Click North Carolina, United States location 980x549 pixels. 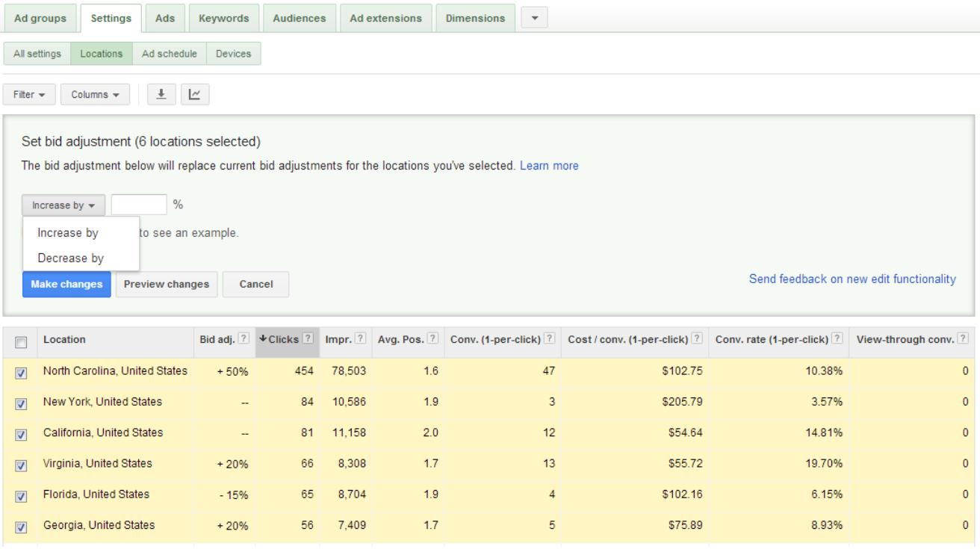115,371
